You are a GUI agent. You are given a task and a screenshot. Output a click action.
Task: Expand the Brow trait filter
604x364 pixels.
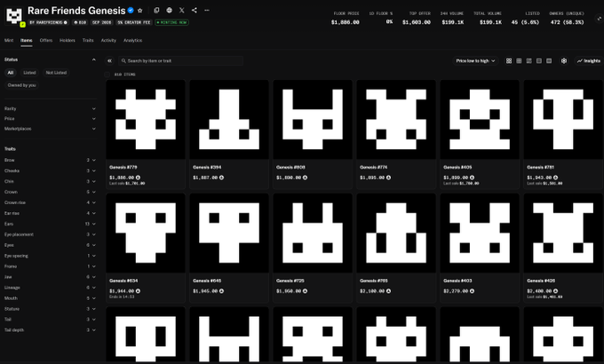pyautogui.click(x=50, y=160)
